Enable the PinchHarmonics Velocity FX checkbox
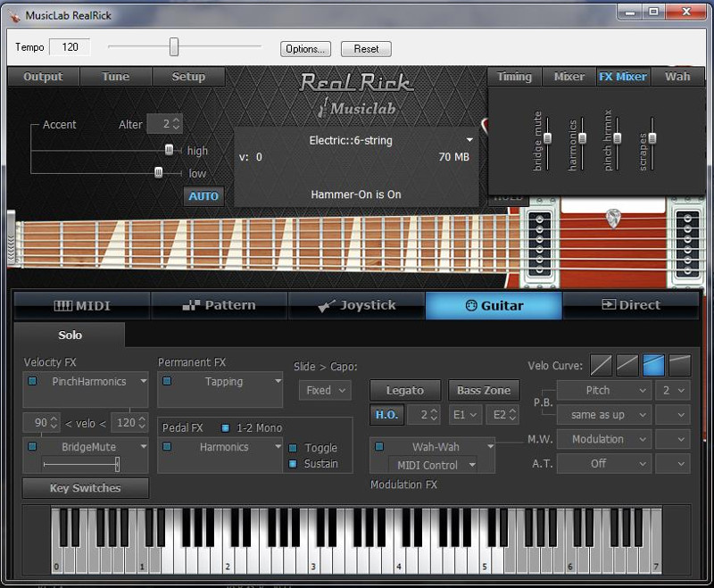Viewport: 714px width, 588px height. pyautogui.click(x=32, y=381)
